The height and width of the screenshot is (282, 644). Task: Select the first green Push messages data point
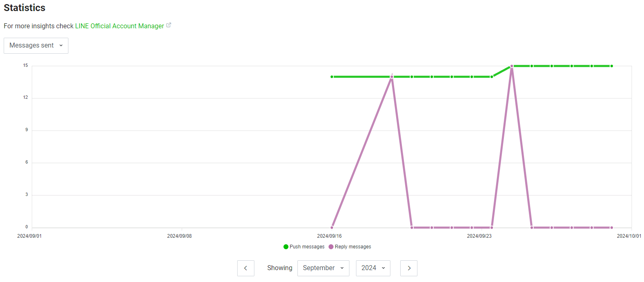tap(332, 77)
